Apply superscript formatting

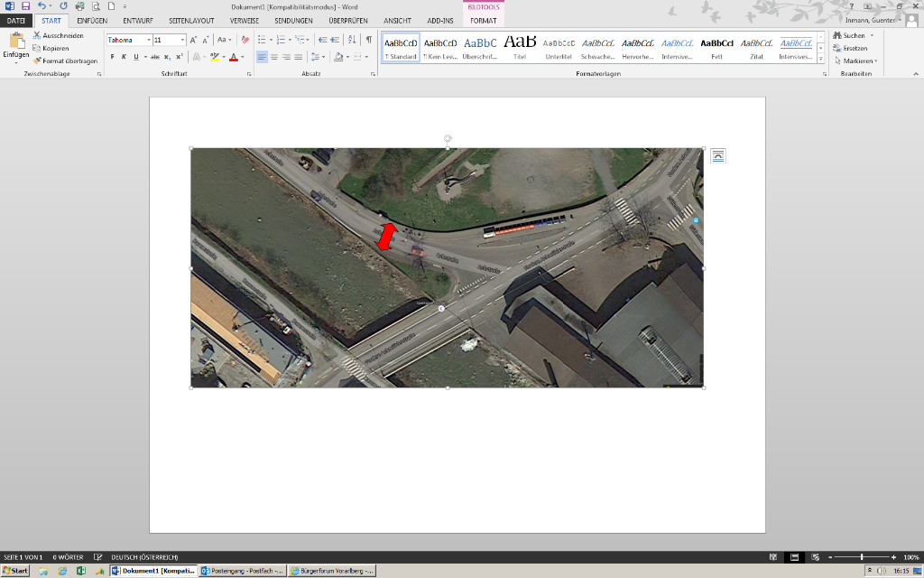180,57
